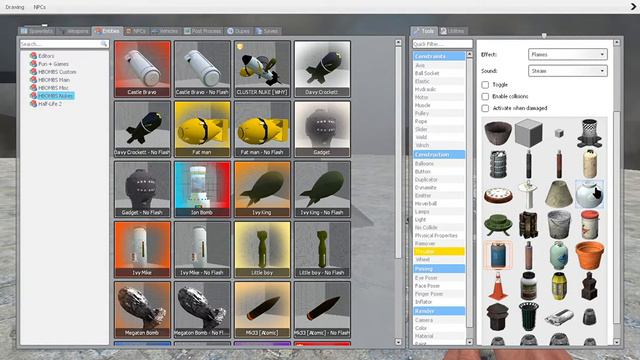Viewport: 640px width, 360px height.
Task: Collapse the Construction tool category
Action: coord(439,155)
